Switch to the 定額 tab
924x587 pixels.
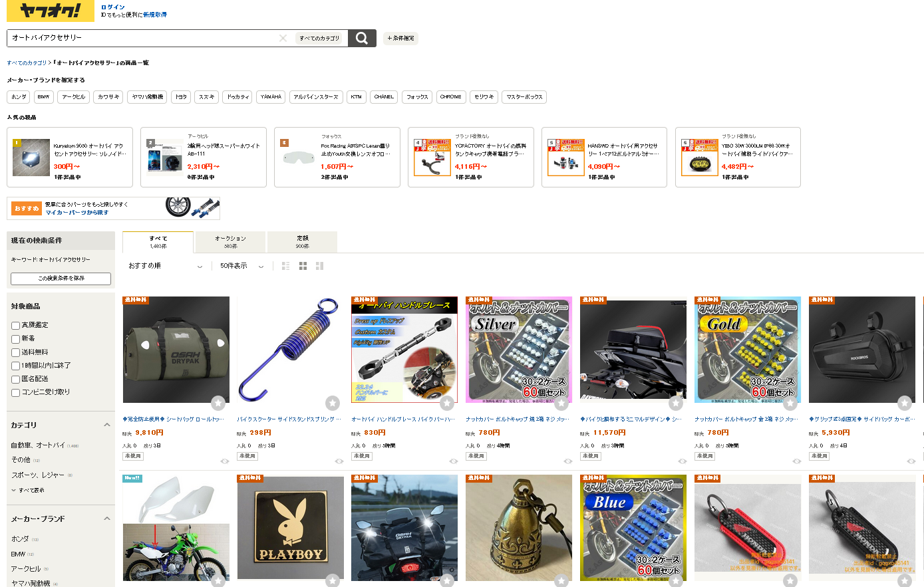(302, 242)
